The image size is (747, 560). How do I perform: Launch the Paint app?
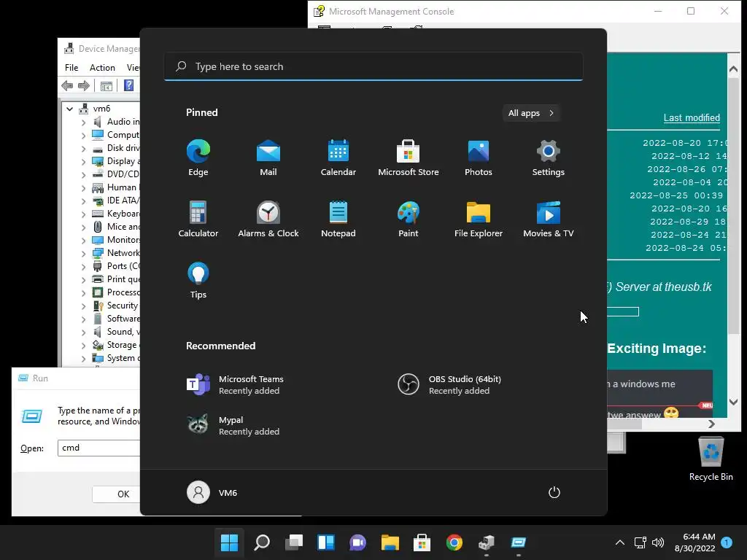click(x=409, y=219)
